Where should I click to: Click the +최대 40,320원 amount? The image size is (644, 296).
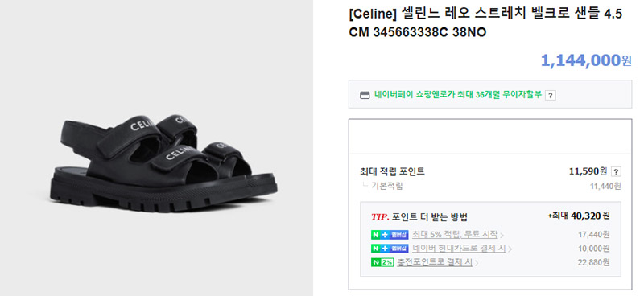(x=578, y=216)
